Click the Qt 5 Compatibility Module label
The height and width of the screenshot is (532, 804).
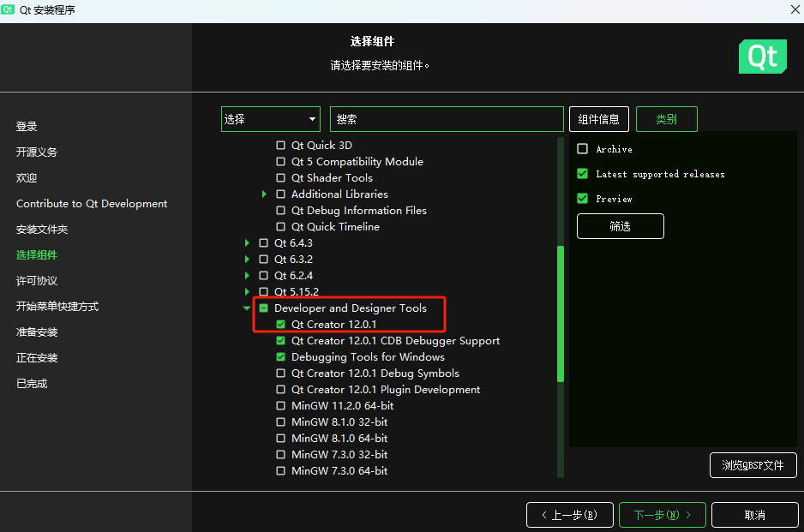pos(357,161)
